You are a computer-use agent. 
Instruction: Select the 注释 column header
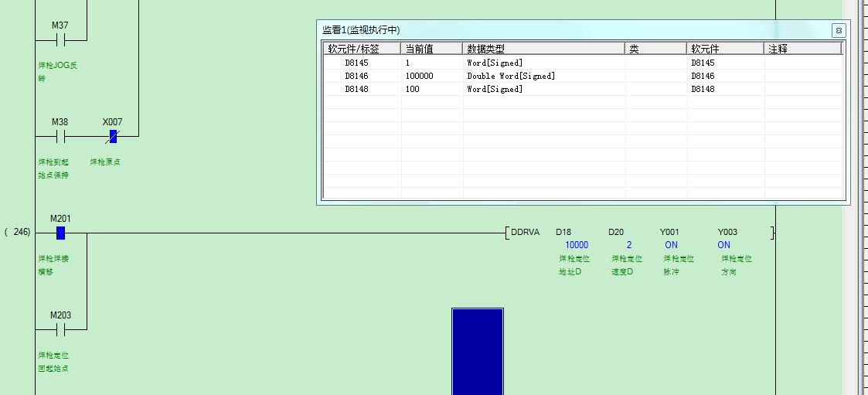click(x=802, y=49)
